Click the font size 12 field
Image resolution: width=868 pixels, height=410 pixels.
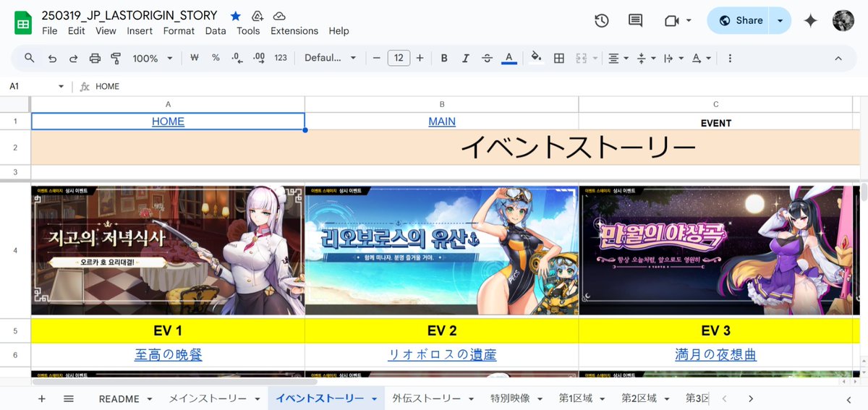click(x=399, y=58)
